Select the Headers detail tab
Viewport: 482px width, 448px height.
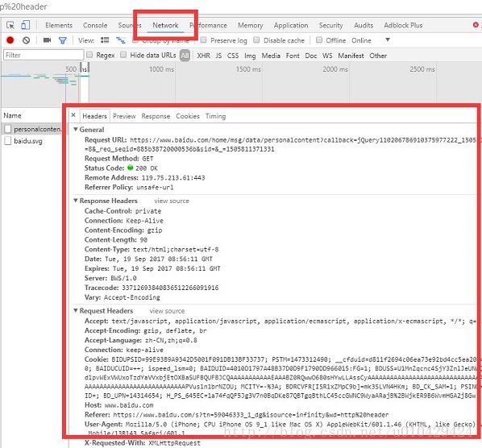94,116
